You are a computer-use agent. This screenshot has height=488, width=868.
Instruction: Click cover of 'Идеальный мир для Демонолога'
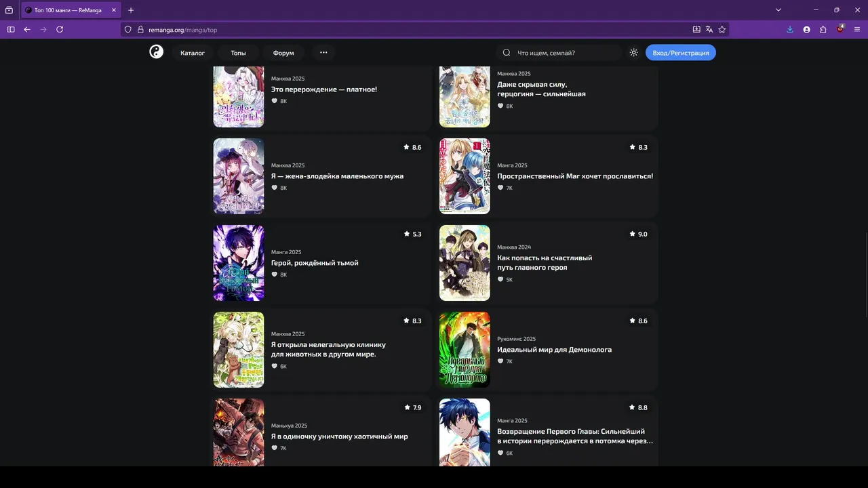465,350
